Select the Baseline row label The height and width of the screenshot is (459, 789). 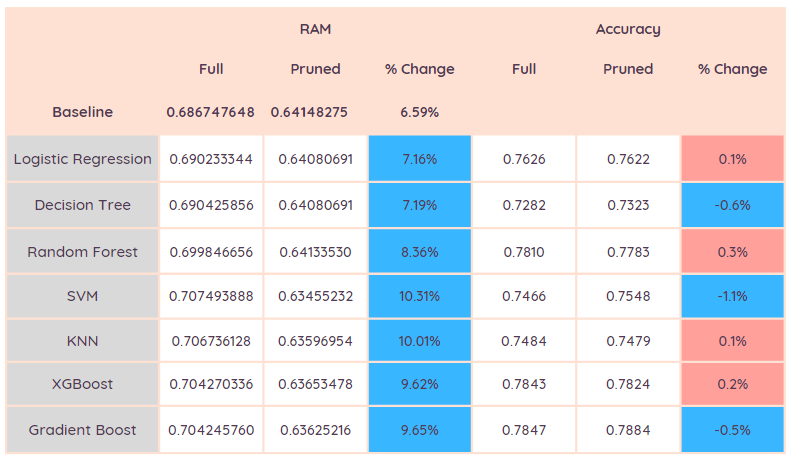coord(82,112)
